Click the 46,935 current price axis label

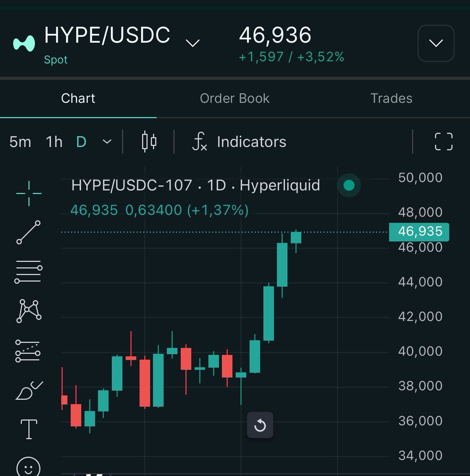tap(419, 231)
